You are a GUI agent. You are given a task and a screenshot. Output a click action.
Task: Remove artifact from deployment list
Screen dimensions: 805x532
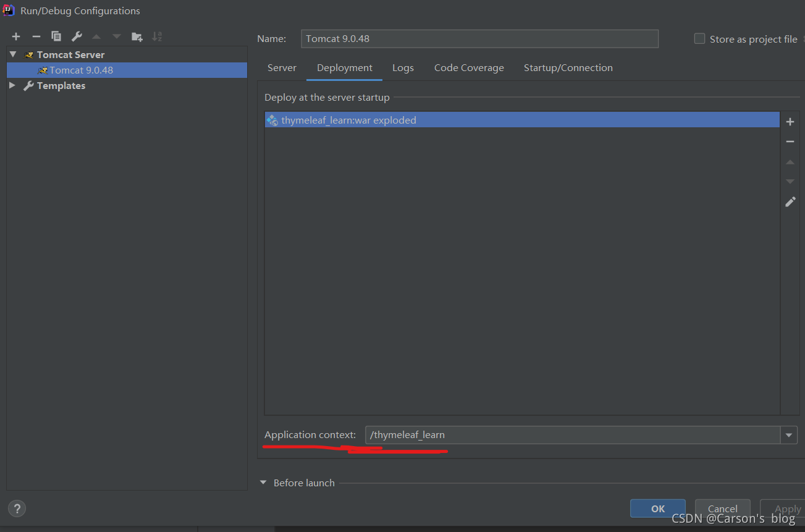(x=790, y=141)
